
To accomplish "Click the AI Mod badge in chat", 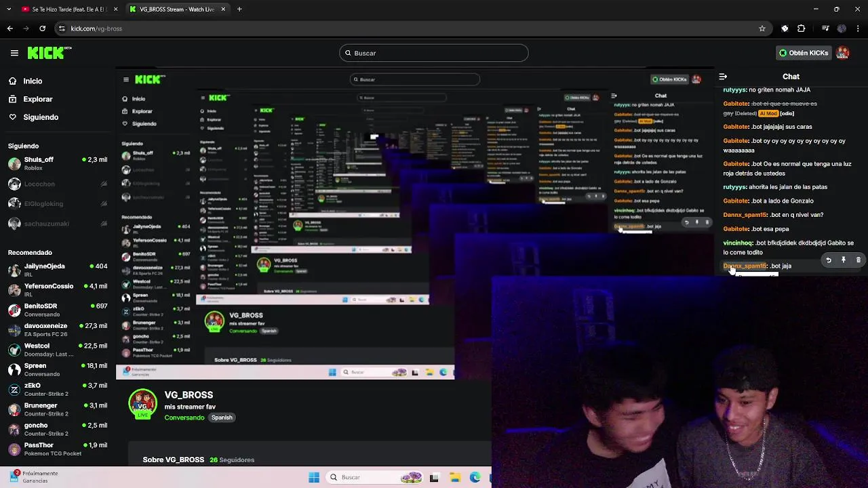I will (768, 113).
